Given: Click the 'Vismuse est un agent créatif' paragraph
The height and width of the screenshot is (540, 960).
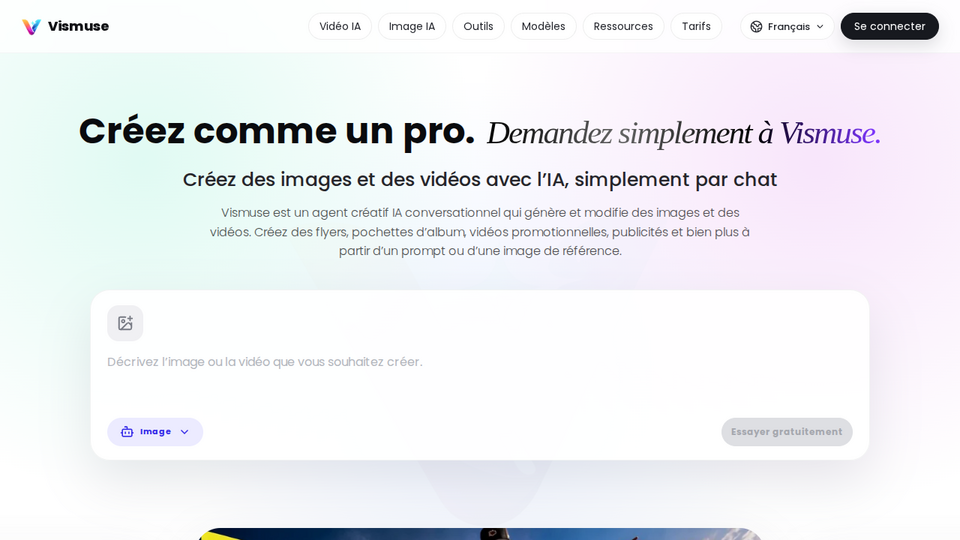Looking at the screenshot, I should (x=480, y=231).
